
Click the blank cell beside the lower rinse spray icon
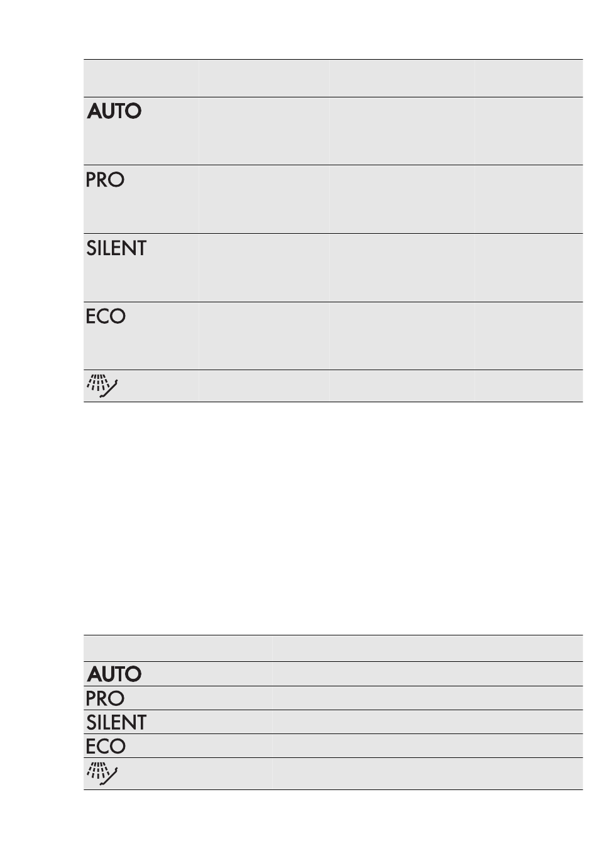coord(428,774)
